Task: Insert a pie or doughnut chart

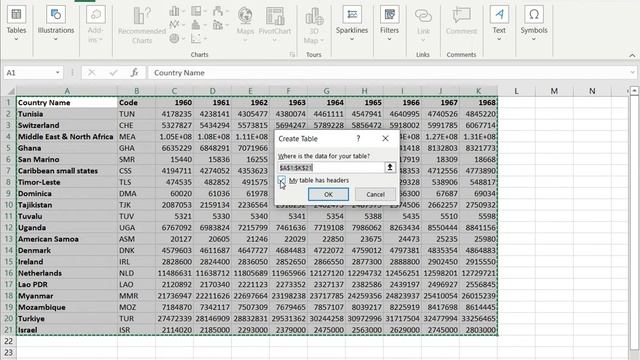Action: click(x=174, y=38)
